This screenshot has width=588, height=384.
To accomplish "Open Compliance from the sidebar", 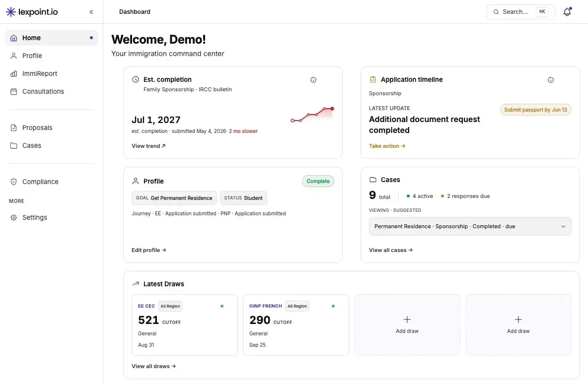I will click(x=51, y=182).
